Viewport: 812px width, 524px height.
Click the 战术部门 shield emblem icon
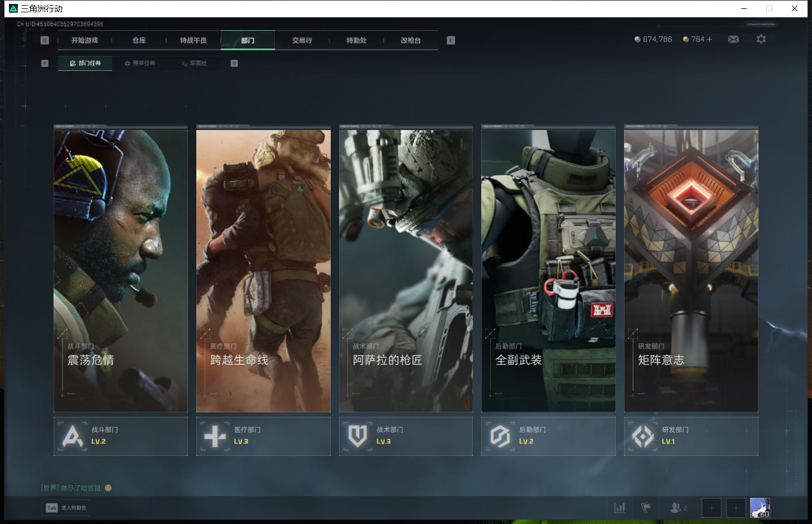tap(357, 436)
